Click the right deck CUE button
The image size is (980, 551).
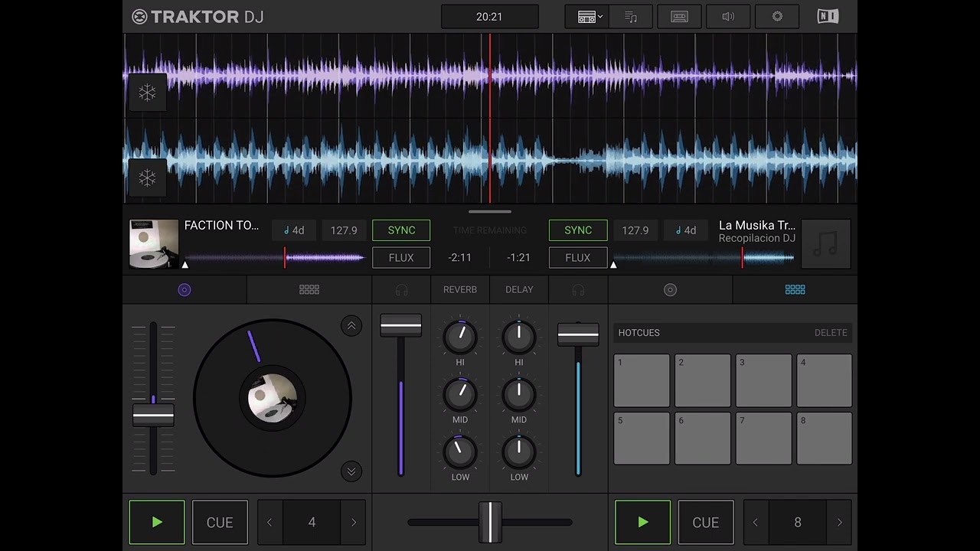706,523
